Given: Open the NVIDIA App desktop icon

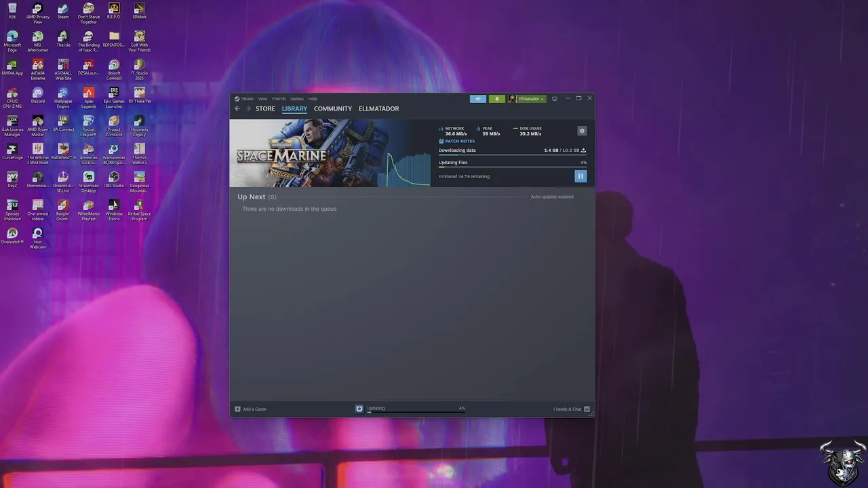Looking at the screenshot, I should [x=12, y=67].
